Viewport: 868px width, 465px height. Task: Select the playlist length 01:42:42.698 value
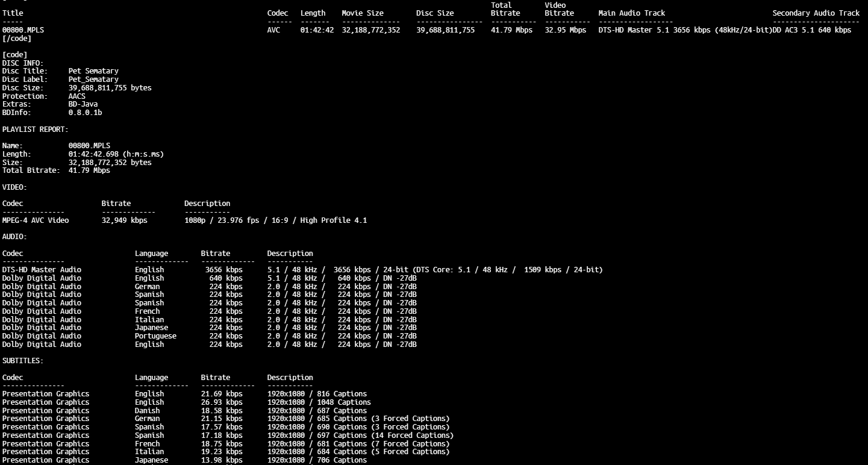[116, 154]
